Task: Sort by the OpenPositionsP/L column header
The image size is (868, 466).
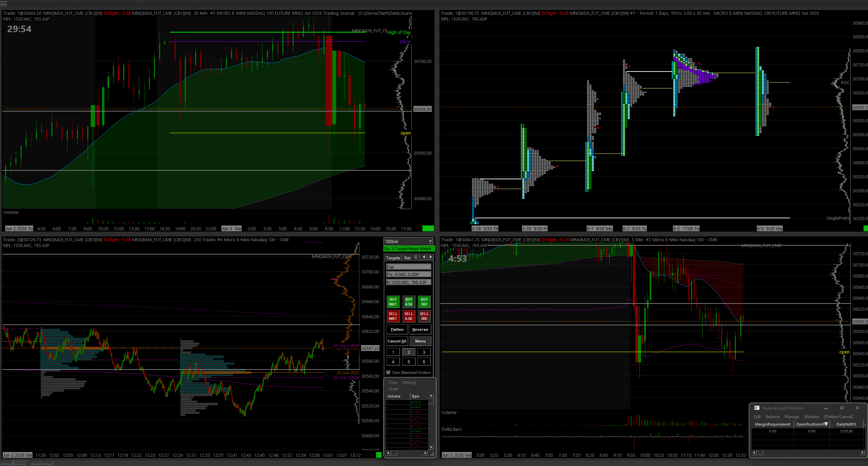Action: [812, 424]
